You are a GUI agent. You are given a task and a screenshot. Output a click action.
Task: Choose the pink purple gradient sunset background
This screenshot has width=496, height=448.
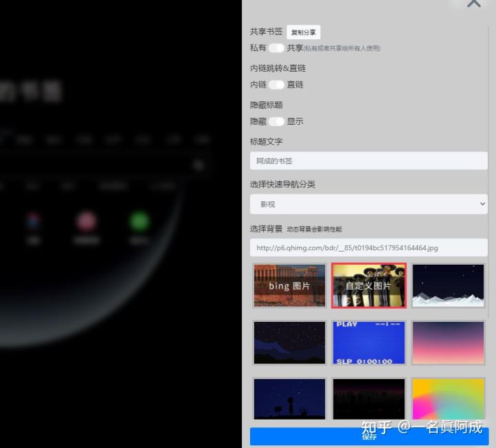pyautogui.click(x=448, y=343)
